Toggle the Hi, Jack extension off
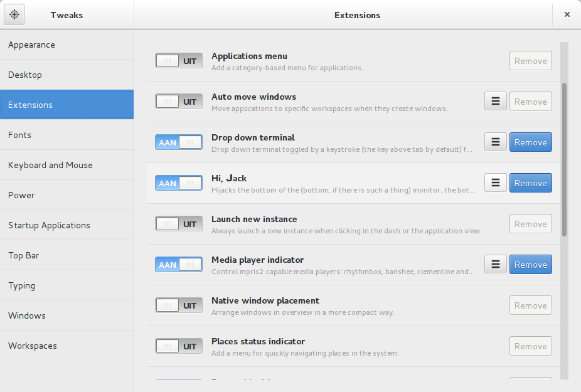 coord(179,183)
